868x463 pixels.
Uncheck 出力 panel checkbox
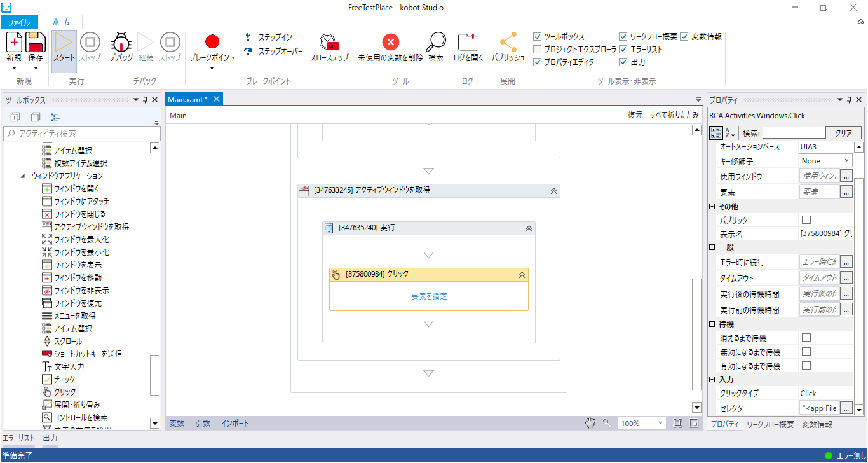623,62
